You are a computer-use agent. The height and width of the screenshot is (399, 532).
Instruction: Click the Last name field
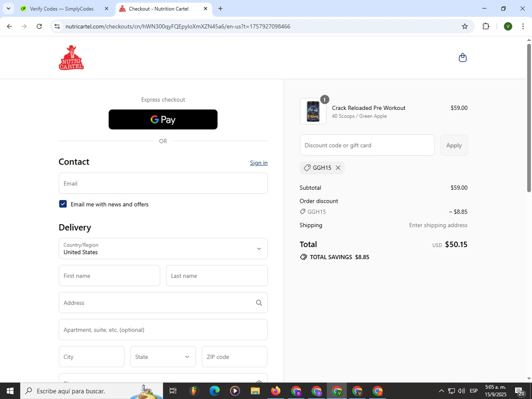tap(217, 276)
